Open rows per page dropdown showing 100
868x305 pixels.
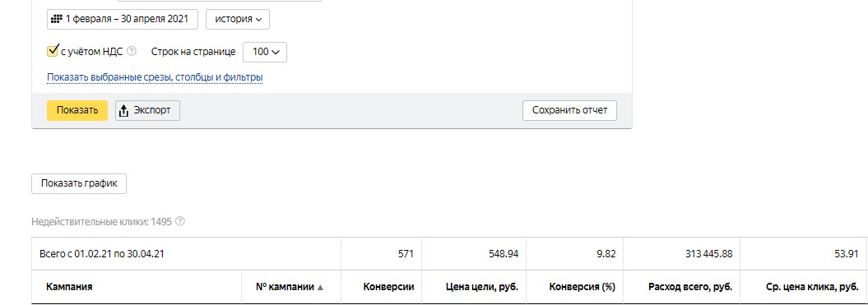(x=265, y=52)
